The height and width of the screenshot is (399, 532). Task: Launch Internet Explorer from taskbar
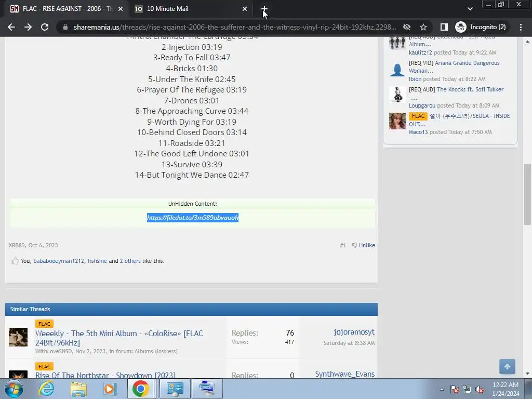[x=46, y=389]
